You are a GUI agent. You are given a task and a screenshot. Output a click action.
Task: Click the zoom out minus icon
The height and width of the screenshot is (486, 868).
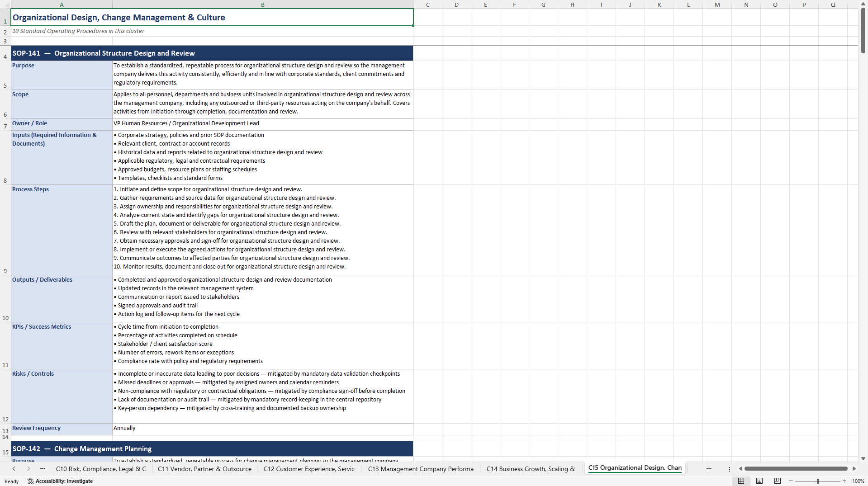click(x=791, y=481)
